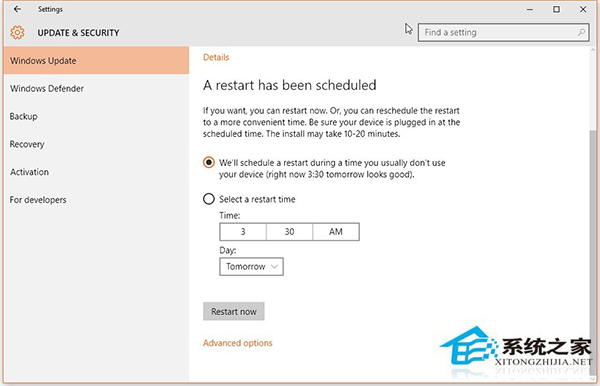Image resolution: width=600 pixels, height=386 pixels.
Task: Open the Backup section
Action: (x=96, y=116)
